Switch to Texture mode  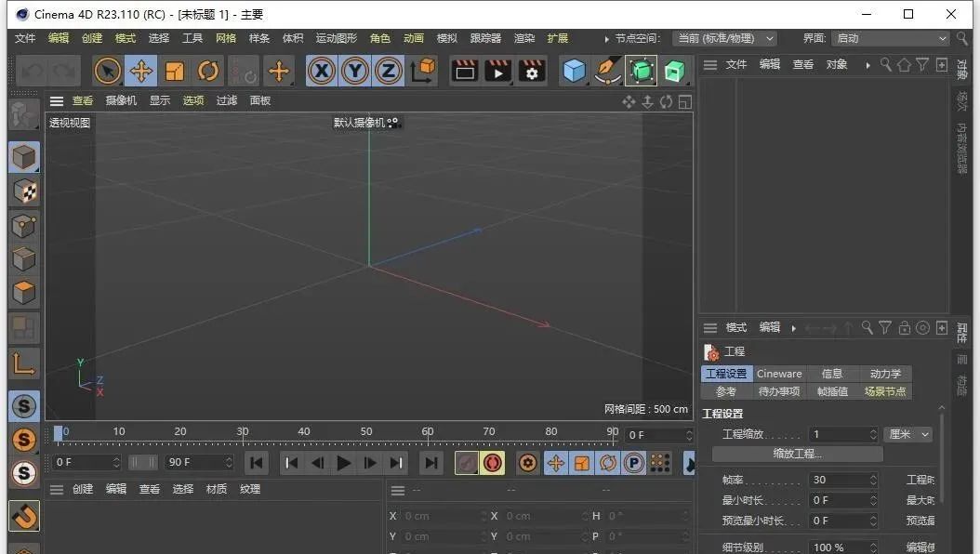click(24, 191)
